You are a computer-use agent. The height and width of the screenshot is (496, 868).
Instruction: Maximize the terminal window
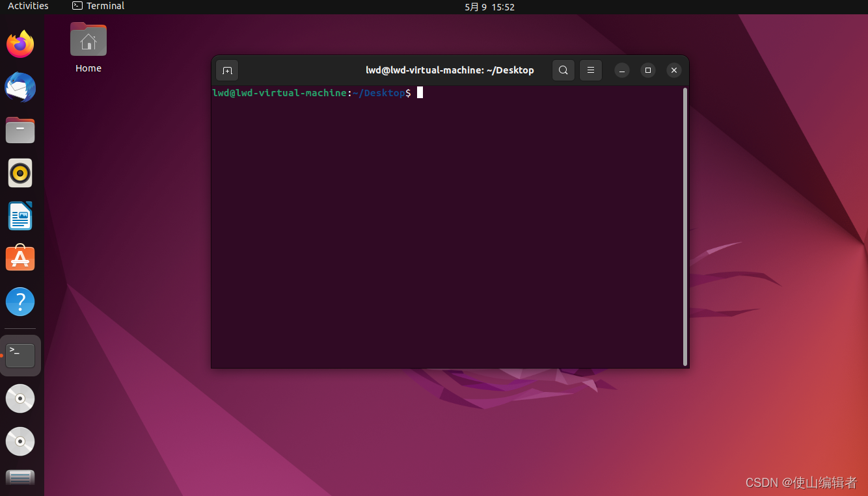(x=648, y=70)
